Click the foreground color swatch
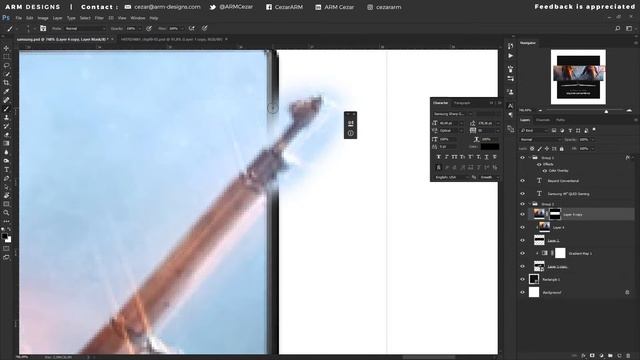The height and width of the screenshot is (360, 640). pos(4,236)
